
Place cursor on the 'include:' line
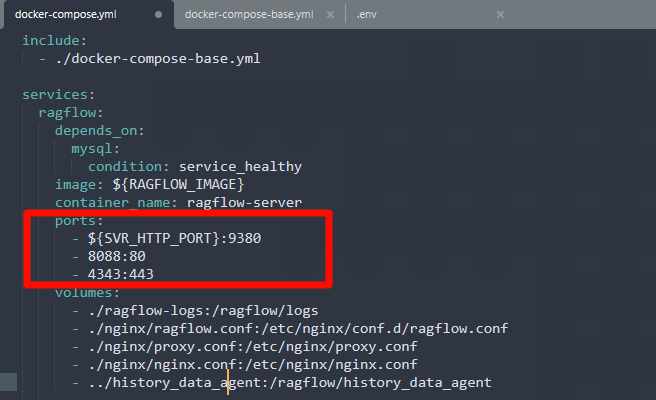tap(54, 41)
